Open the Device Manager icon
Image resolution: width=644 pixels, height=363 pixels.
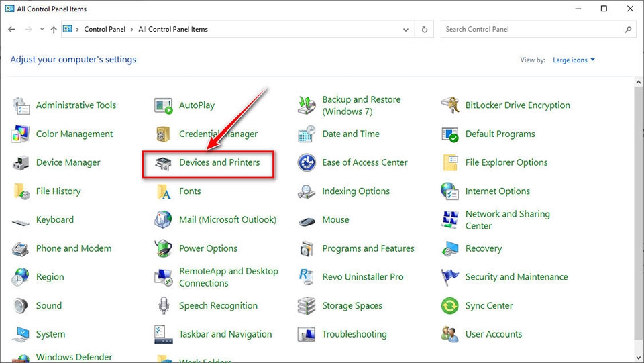pyautogui.click(x=20, y=163)
